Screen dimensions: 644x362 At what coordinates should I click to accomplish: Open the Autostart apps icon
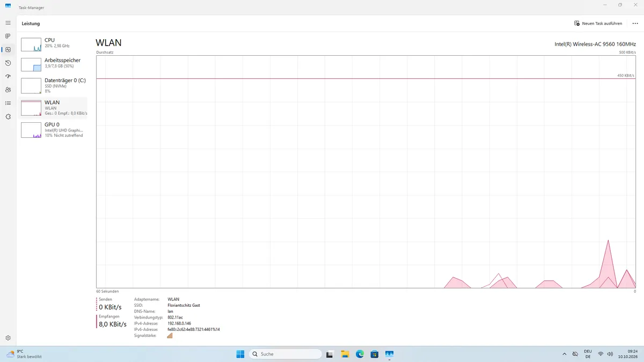point(8,76)
